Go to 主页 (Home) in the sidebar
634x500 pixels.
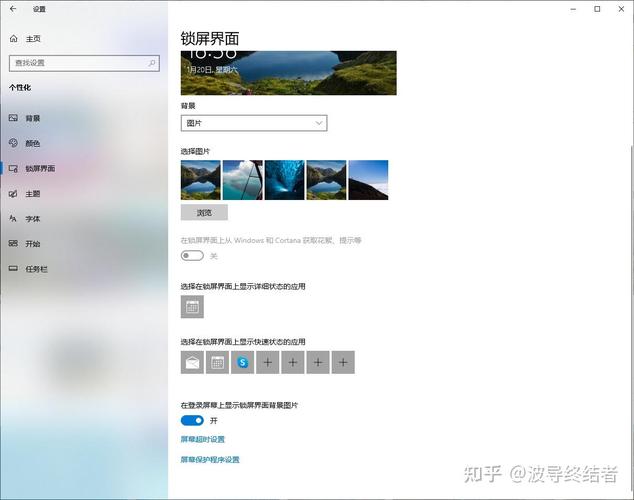click(x=32, y=38)
